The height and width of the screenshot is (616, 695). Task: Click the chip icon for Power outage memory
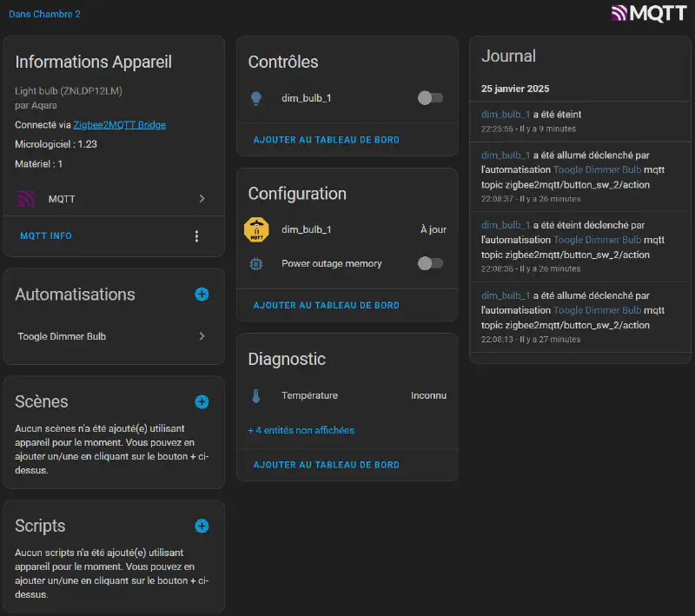pyautogui.click(x=256, y=263)
